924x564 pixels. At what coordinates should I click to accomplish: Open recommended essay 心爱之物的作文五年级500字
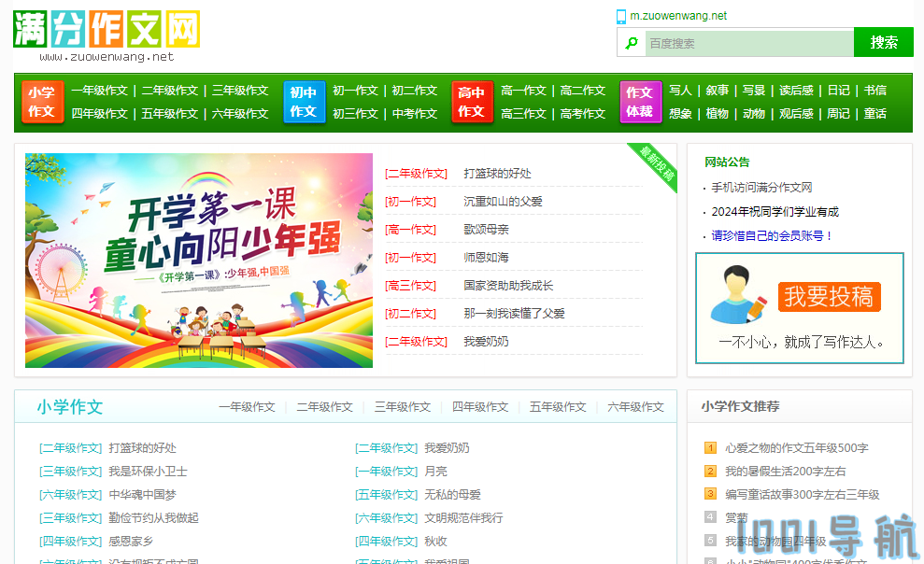(796, 448)
